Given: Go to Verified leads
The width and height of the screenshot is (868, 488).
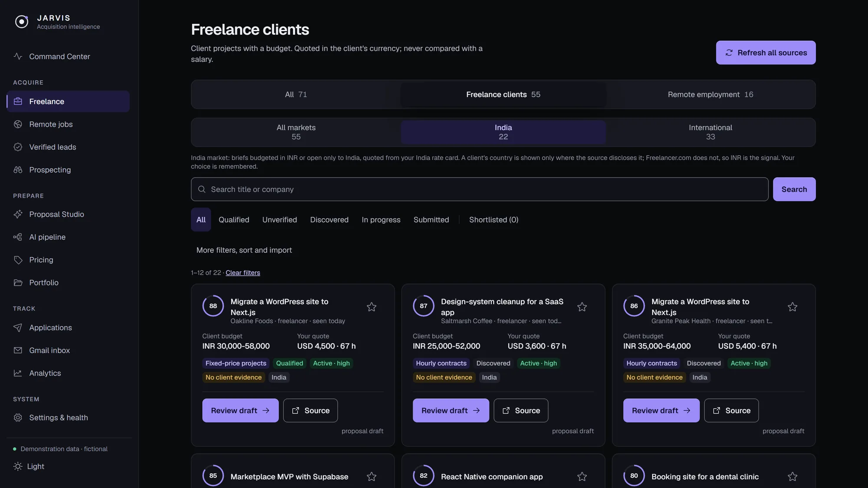Looking at the screenshot, I should 68,147.
